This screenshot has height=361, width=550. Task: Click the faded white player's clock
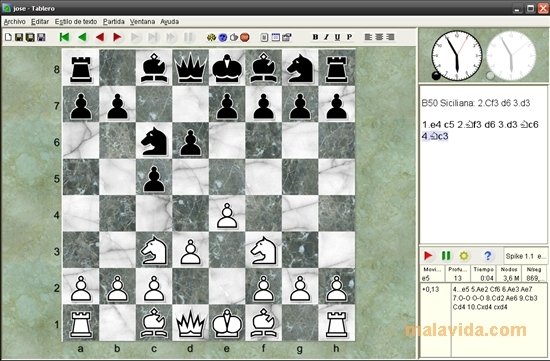[511, 55]
